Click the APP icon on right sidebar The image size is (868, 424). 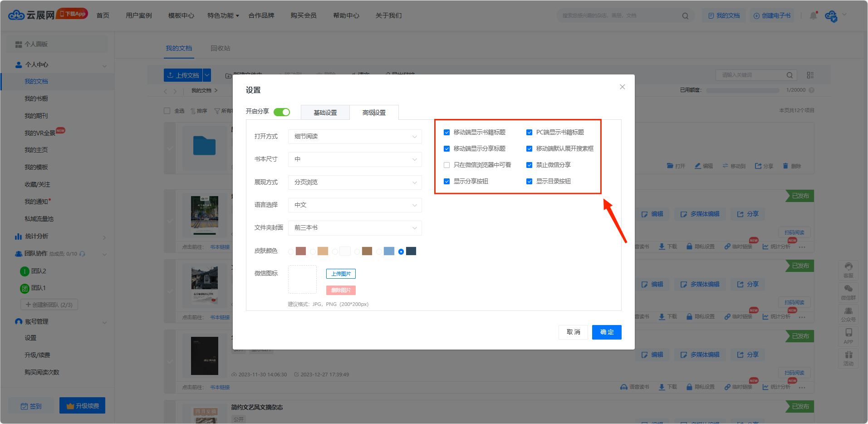pyautogui.click(x=848, y=336)
